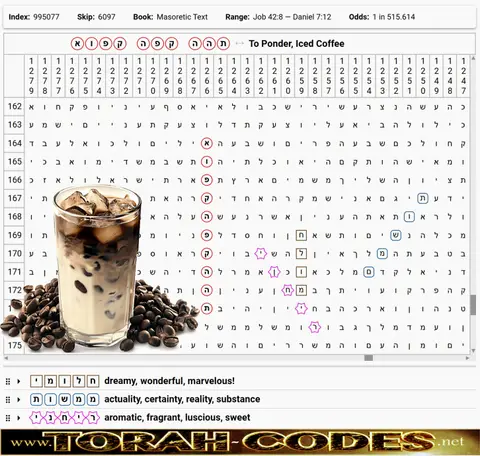The height and width of the screenshot is (456, 480).
Task: Click the 'actuality, certainty, reality, substance' label
Action: click(182, 399)
